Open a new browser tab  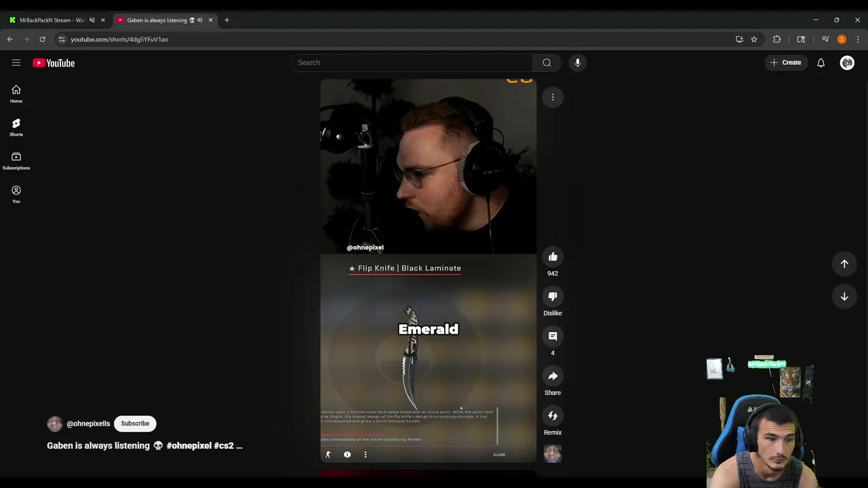coord(226,20)
